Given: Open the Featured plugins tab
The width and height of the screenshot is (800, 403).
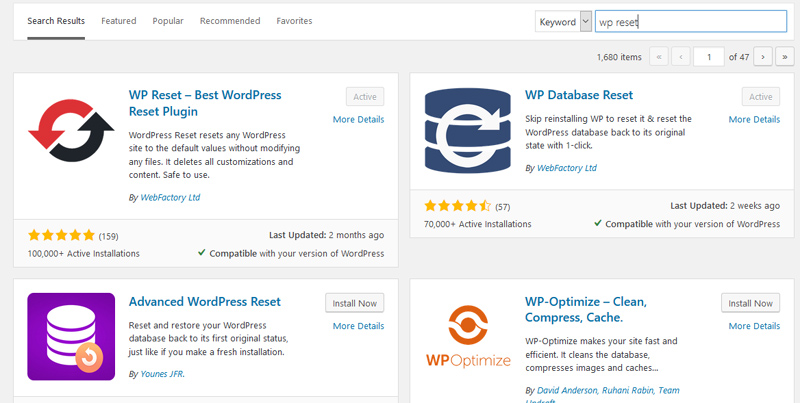Looking at the screenshot, I should (118, 21).
